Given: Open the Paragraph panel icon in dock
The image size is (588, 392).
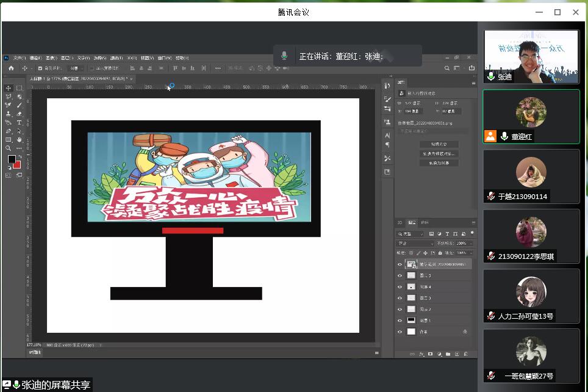Looking at the screenshot, I should (x=387, y=145).
